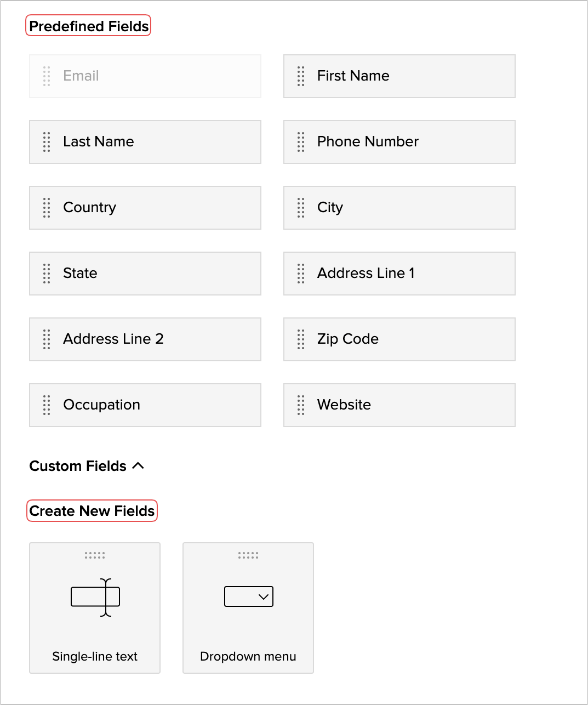Click drag handle icon on Last Name field
This screenshot has height=705, width=588.
point(47,142)
